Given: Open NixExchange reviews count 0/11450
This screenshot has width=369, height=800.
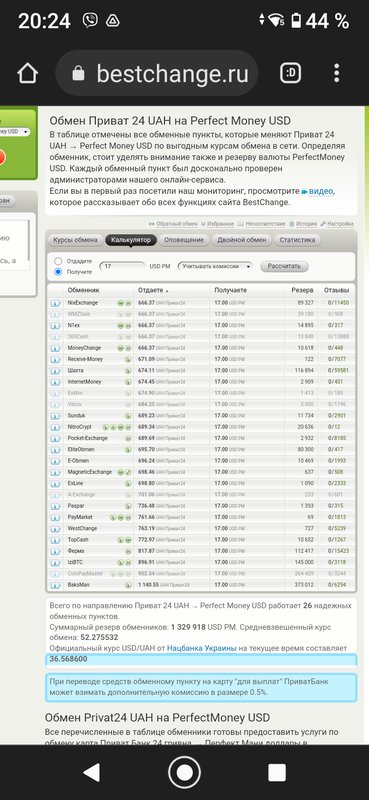Looking at the screenshot, I should click(338, 303).
